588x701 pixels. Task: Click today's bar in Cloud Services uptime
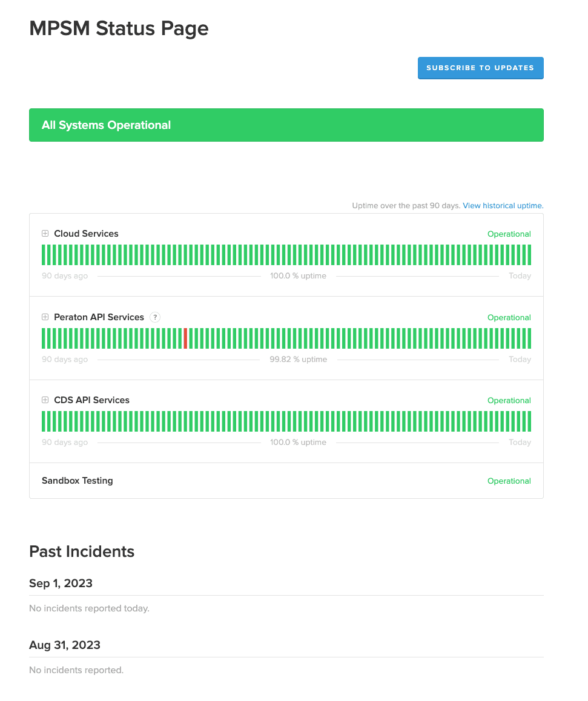[x=529, y=255]
